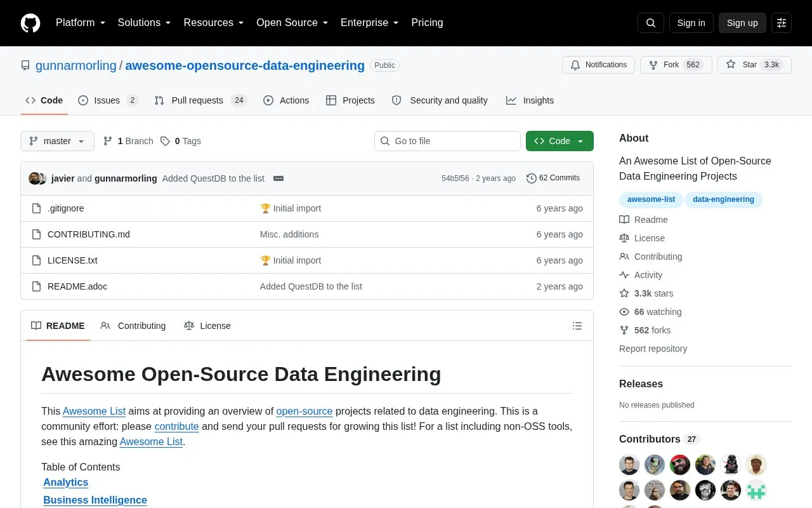812x508 pixels.
Task: Select the License tab in file viewer
Action: [x=207, y=326]
